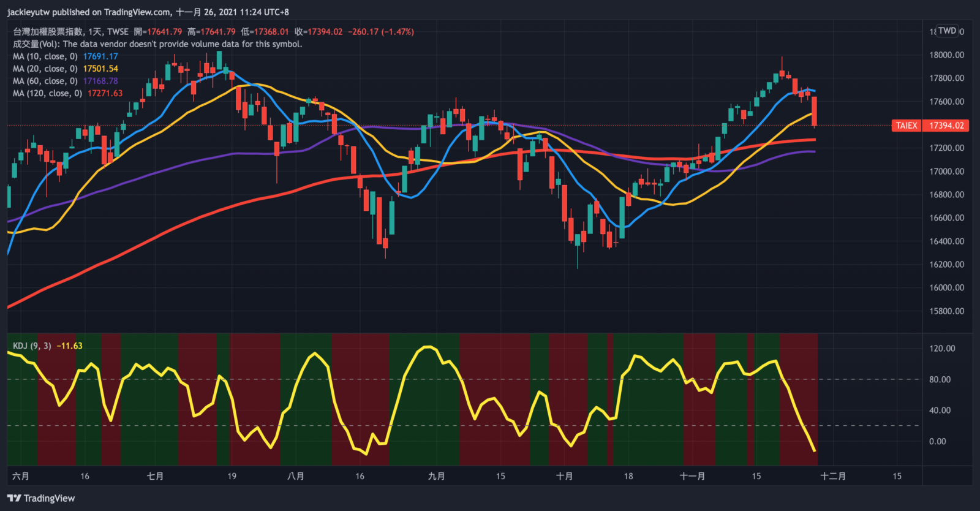Click the 十二月 label on time axis

coord(832,476)
